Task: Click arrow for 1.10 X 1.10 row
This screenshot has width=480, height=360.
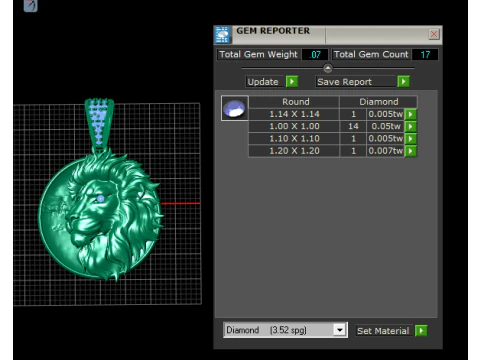Action: coord(410,139)
